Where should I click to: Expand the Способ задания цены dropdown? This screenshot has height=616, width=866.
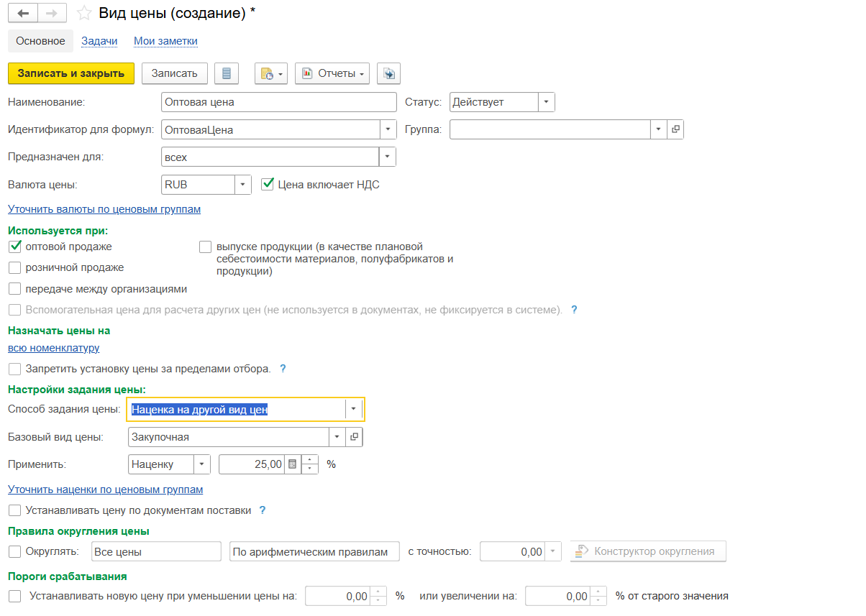pyautogui.click(x=354, y=409)
